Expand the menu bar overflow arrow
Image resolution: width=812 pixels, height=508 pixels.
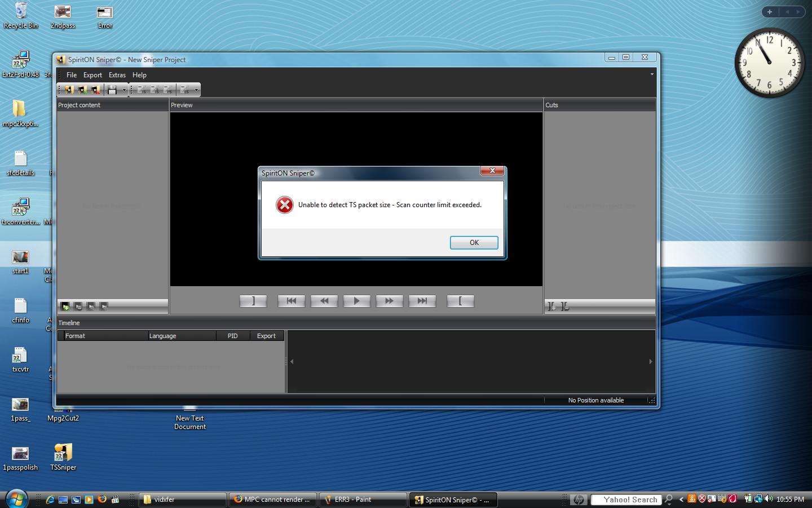(x=652, y=75)
